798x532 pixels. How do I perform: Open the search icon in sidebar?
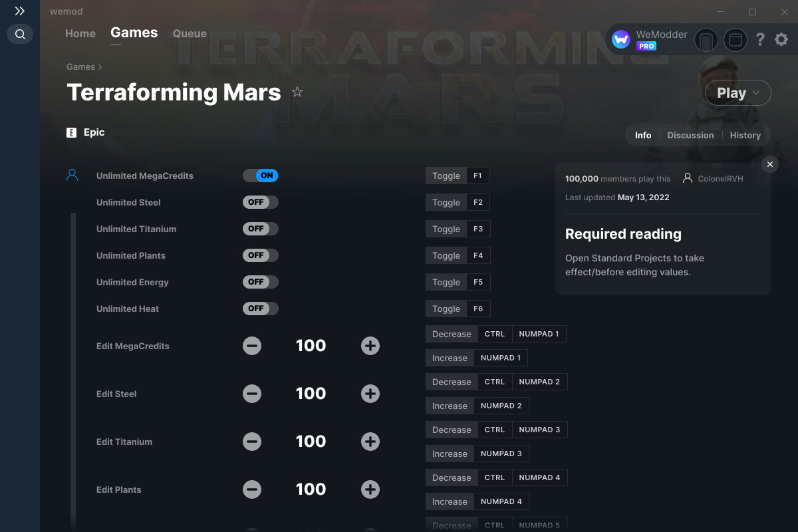(x=20, y=34)
